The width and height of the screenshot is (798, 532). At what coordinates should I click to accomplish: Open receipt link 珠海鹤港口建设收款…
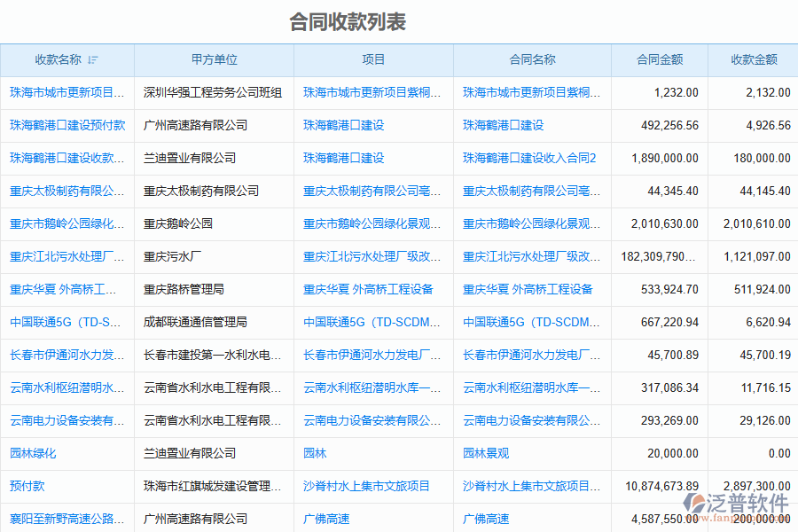pos(66,159)
